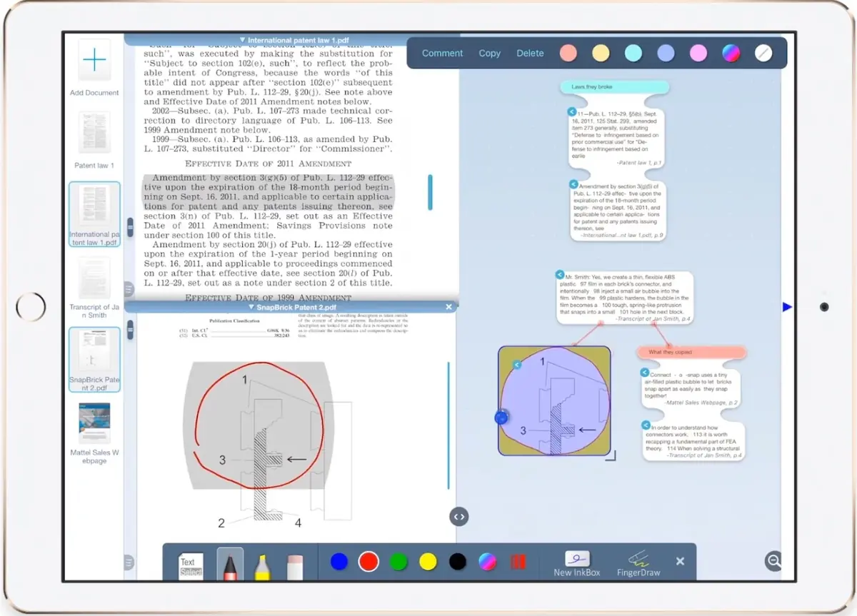Screen dimensions: 857x616
Task: Tap back-arrow icon on 'Amendment by section 3(g)(5)' excerpt
Action: coord(573,184)
